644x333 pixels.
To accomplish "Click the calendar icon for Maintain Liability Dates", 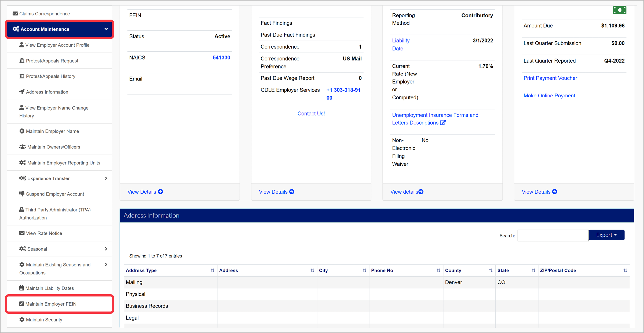I will coord(21,288).
